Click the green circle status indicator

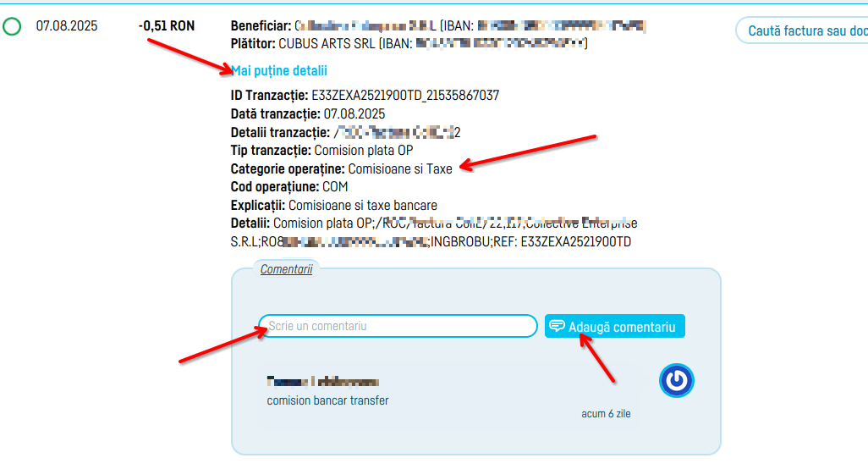click(x=12, y=26)
